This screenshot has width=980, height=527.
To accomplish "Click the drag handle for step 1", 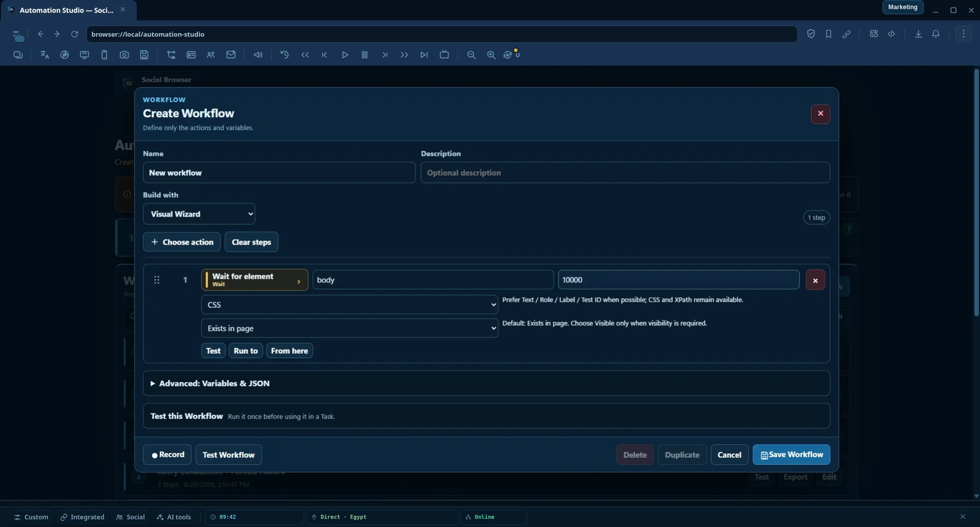I will (157, 280).
